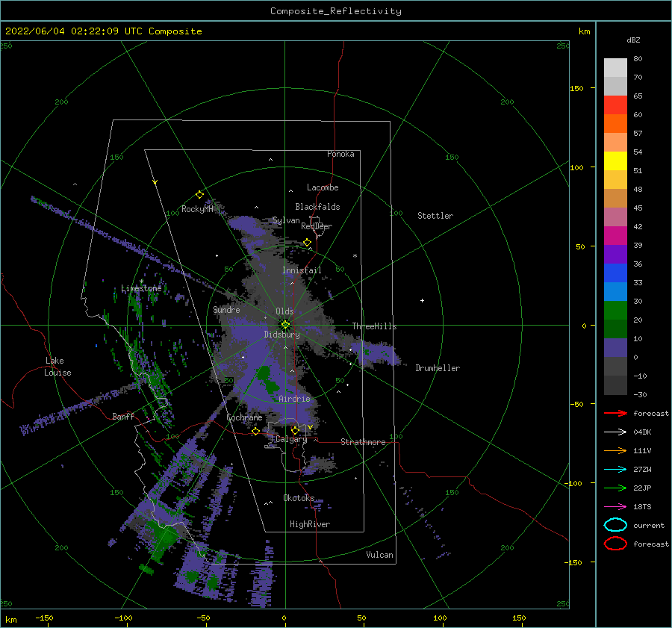Screen dimensions: 672x628
Task: Click the yellow diamond marker near RockyMH
Action: tap(199, 195)
